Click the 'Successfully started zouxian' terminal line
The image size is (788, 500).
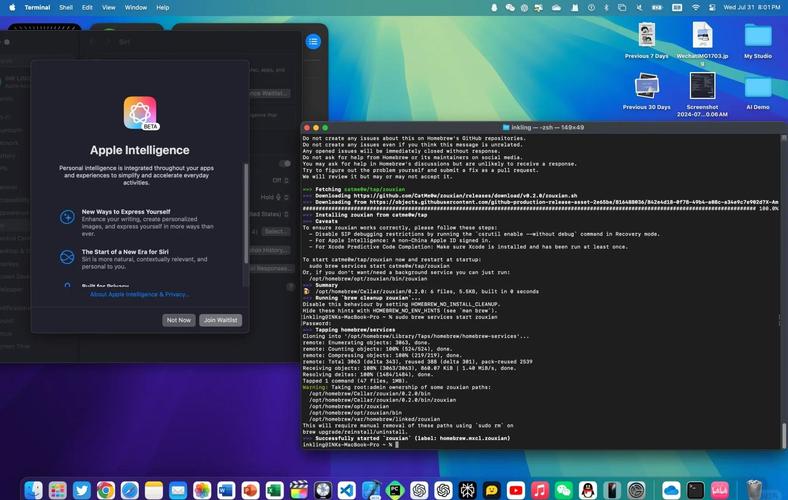click(406, 438)
